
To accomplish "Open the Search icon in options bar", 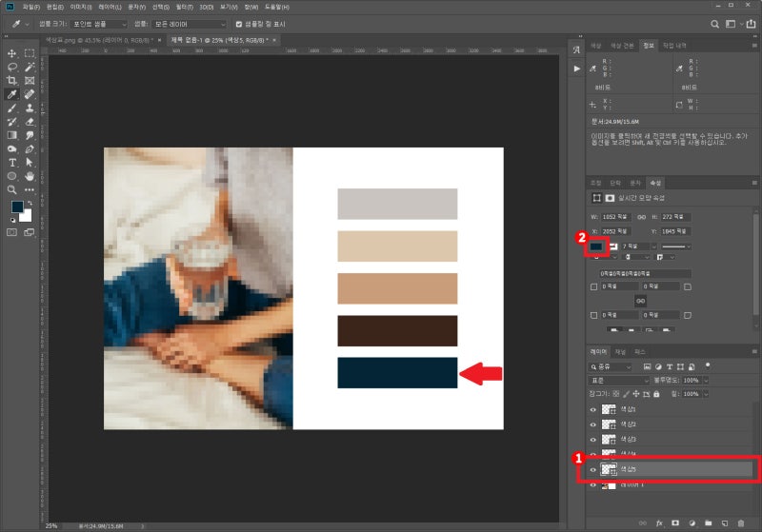I will [x=714, y=24].
